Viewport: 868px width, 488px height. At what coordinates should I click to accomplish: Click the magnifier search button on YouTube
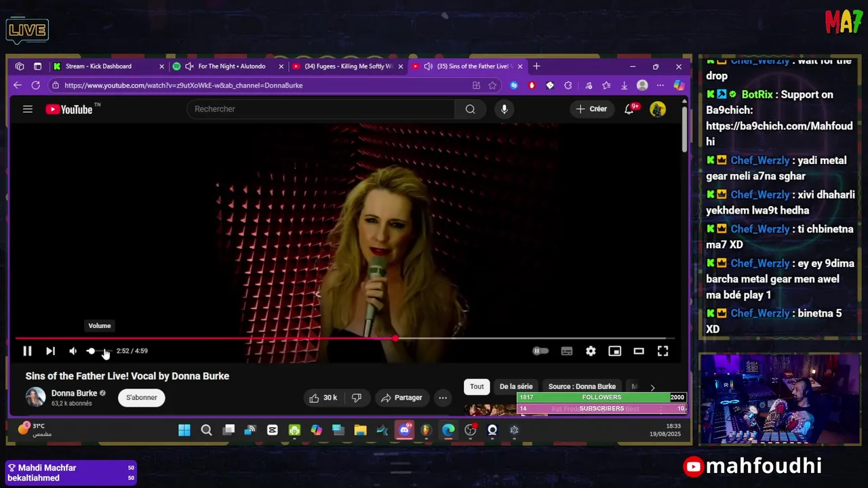click(x=470, y=109)
